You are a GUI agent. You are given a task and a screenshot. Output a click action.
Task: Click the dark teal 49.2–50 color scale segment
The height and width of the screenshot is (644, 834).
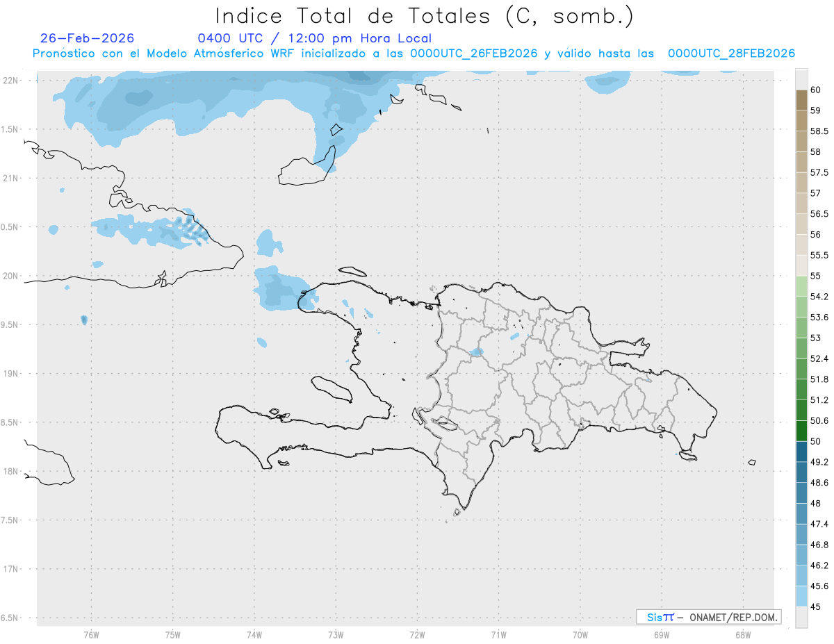pyautogui.click(x=801, y=452)
